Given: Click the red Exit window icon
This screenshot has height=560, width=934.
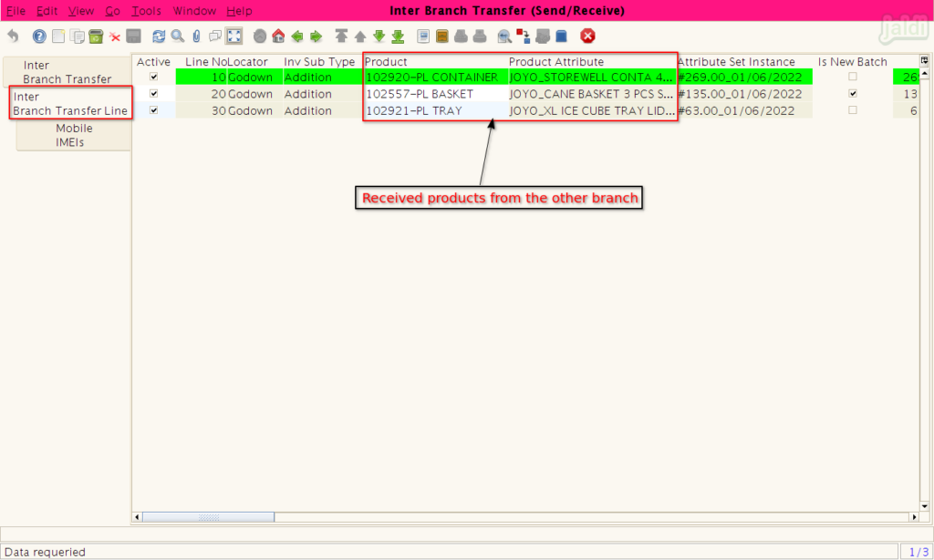Looking at the screenshot, I should click(x=588, y=36).
